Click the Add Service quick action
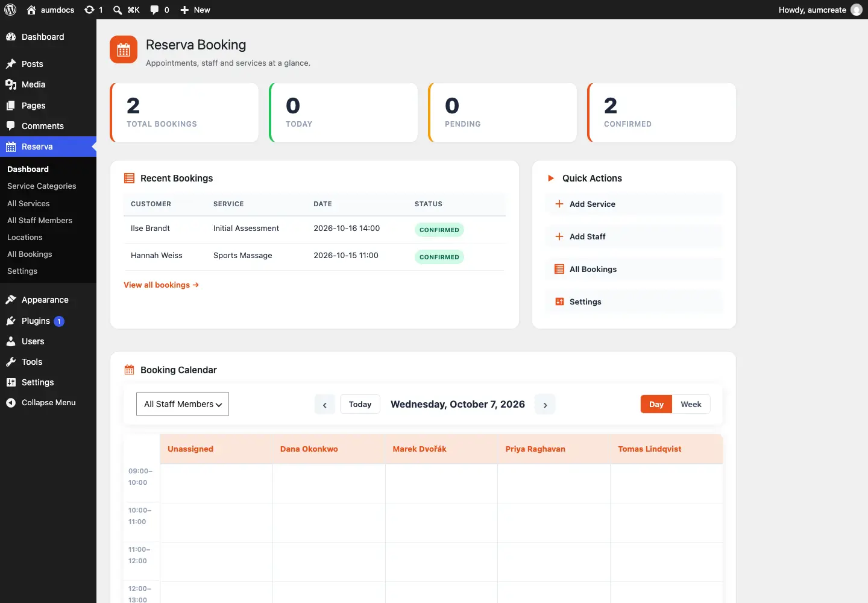The width and height of the screenshot is (868, 603). pos(634,204)
